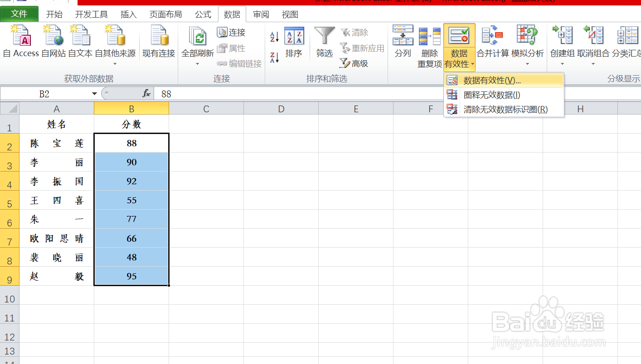641x364 pixels.
Task: Click the formula bar showing 88
Action: click(x=397, y=94)
